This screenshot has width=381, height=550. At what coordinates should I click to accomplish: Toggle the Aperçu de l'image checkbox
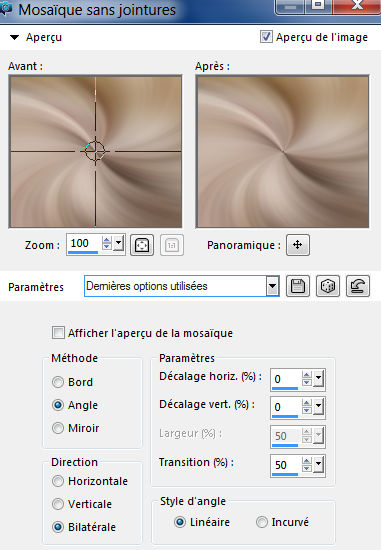266,36
